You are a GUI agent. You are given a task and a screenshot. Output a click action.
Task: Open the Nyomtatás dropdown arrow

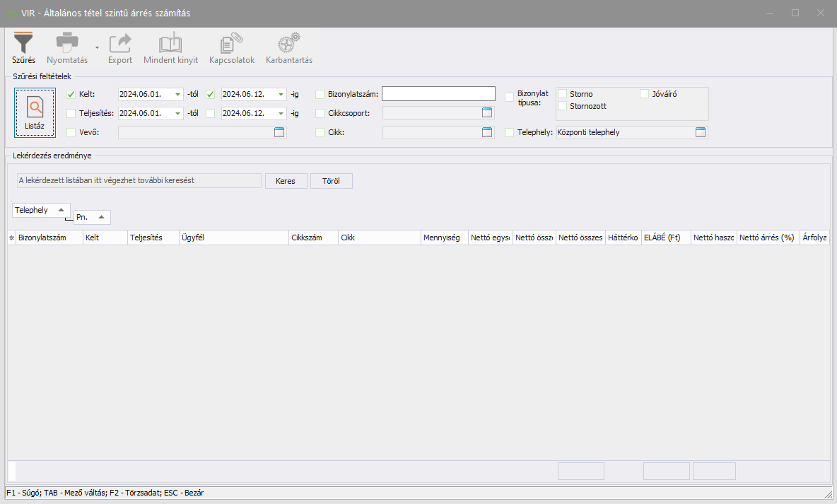pos(97,48)
